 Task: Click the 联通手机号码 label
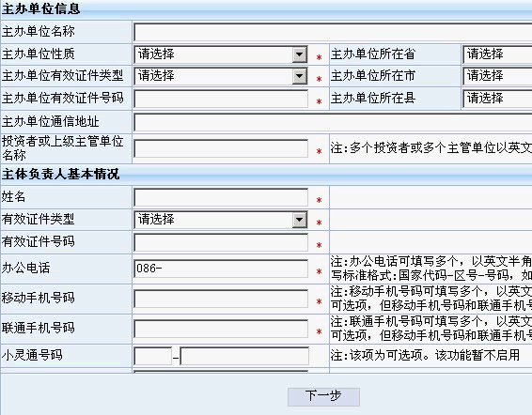click(x=38, y=328)
